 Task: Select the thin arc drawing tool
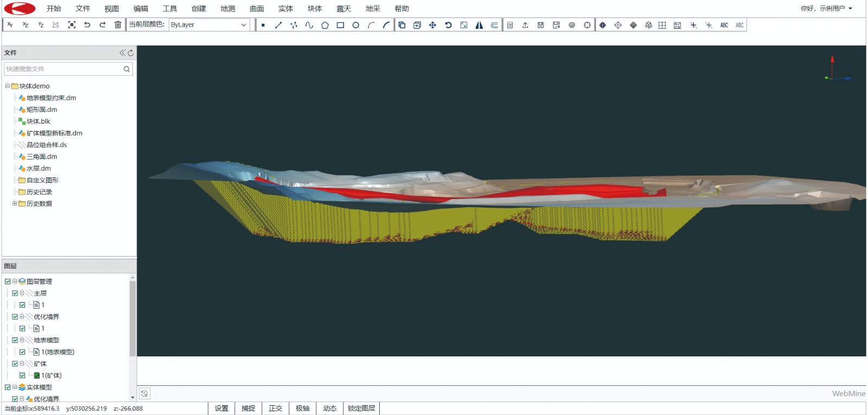point(371,25)
